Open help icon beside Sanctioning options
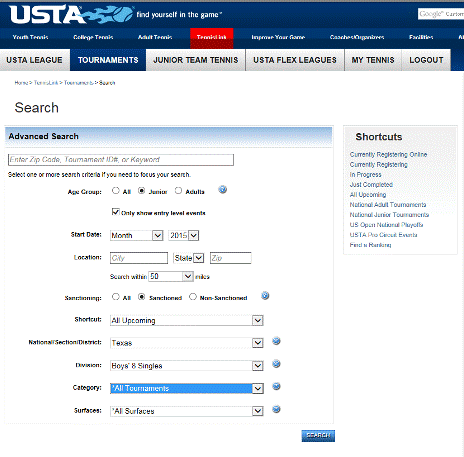 pyautogui.click(x=265, y=296)
